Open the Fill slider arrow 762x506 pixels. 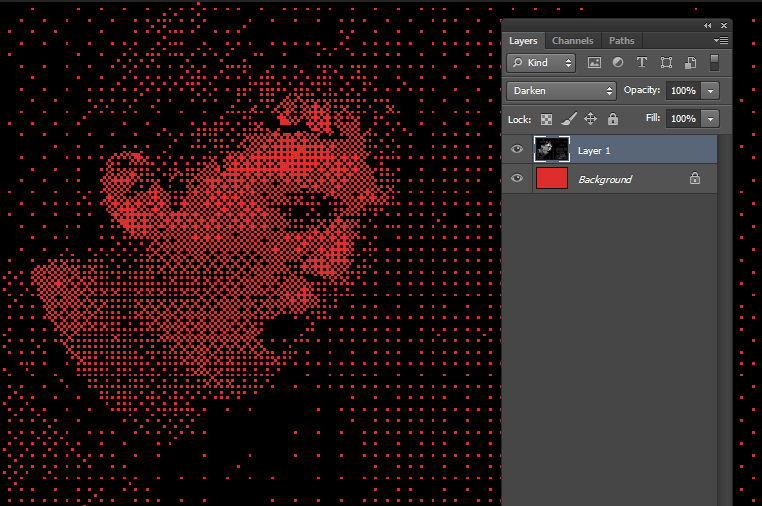tap(710, 119)
